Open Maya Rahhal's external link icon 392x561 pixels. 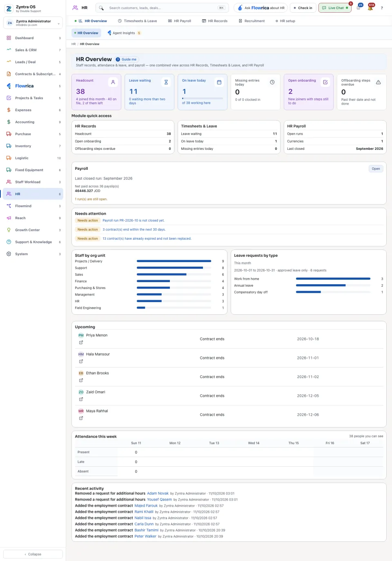pos(81,418)
